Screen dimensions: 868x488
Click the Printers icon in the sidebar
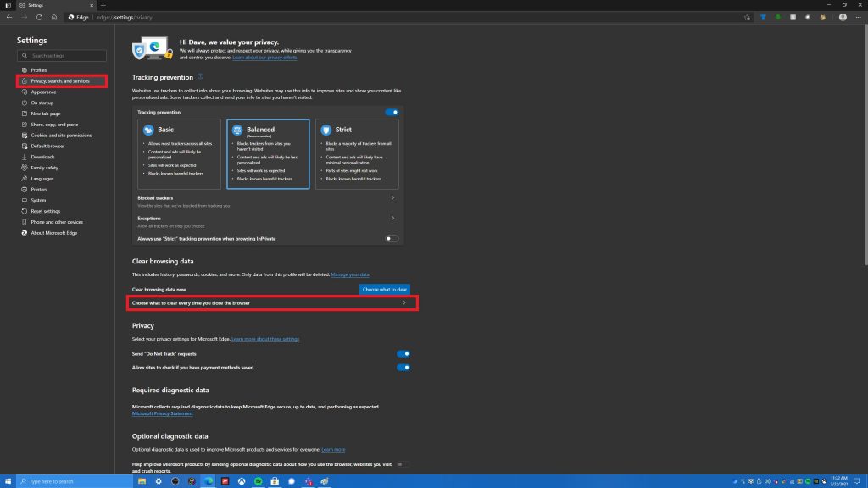click(25, 189)
